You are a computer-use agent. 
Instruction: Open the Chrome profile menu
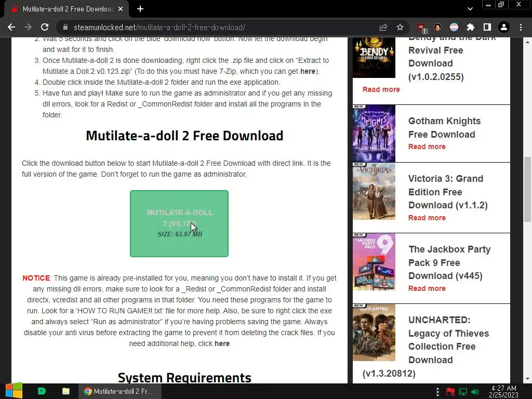click(504, 27)
